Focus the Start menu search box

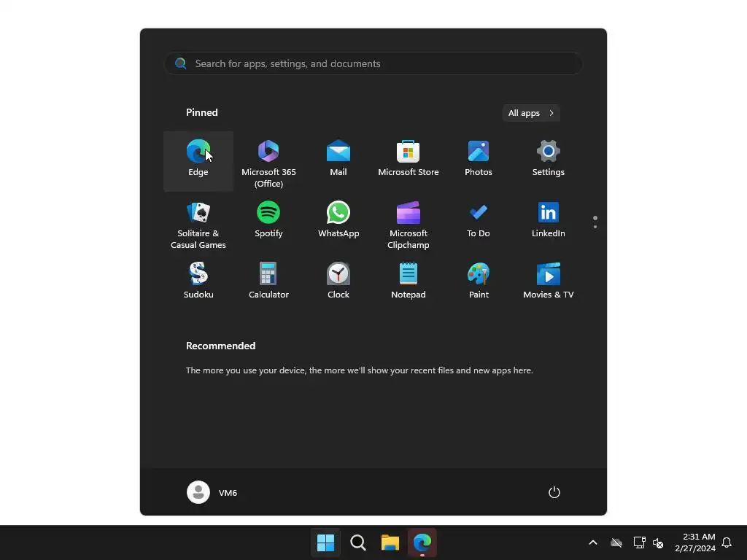(373, 63)
